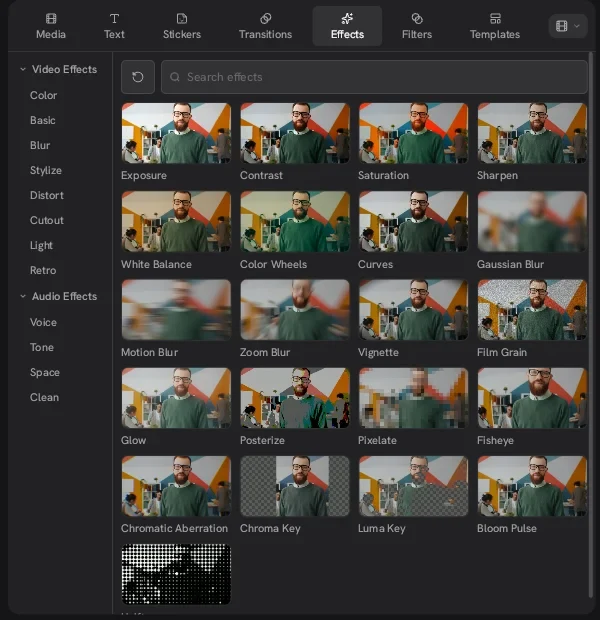The height and width of the screenshot is (620, 600).
Task: Select the Bloom Pulse effect thumbnail
Action: (532, 486)
